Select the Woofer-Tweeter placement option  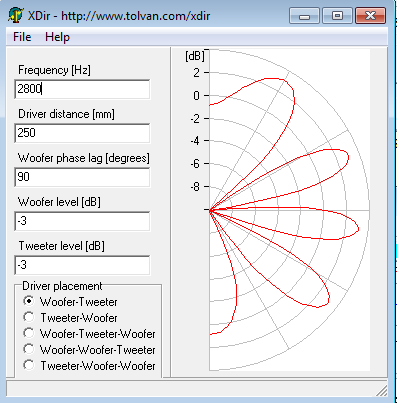(70, 302)
